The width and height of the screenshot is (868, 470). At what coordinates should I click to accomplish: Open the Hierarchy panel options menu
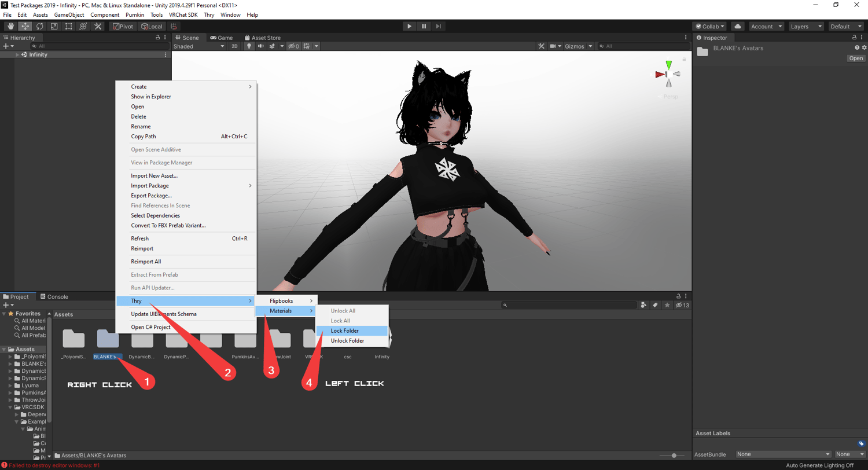click(x=166, y=37)
